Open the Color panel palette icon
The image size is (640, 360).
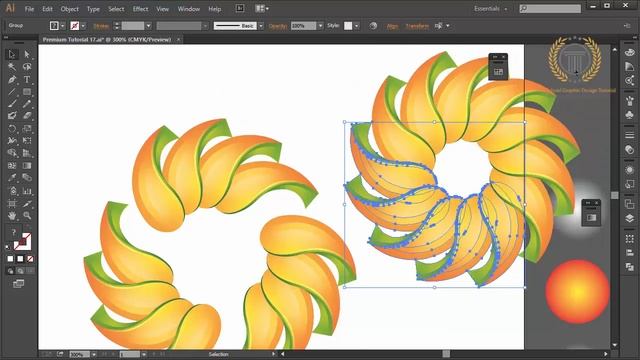pyautogui.click(x=629, y=53)
